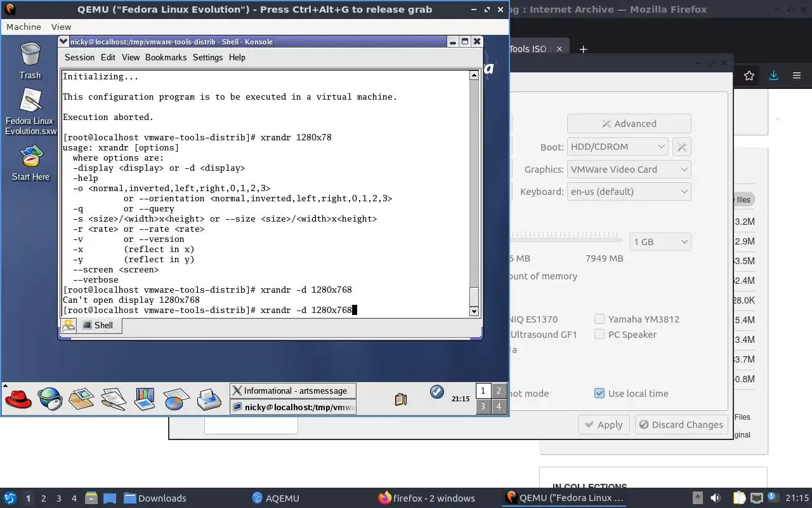
Task: Open the host clipboard tray icon
Action: (x=739, y=498)
